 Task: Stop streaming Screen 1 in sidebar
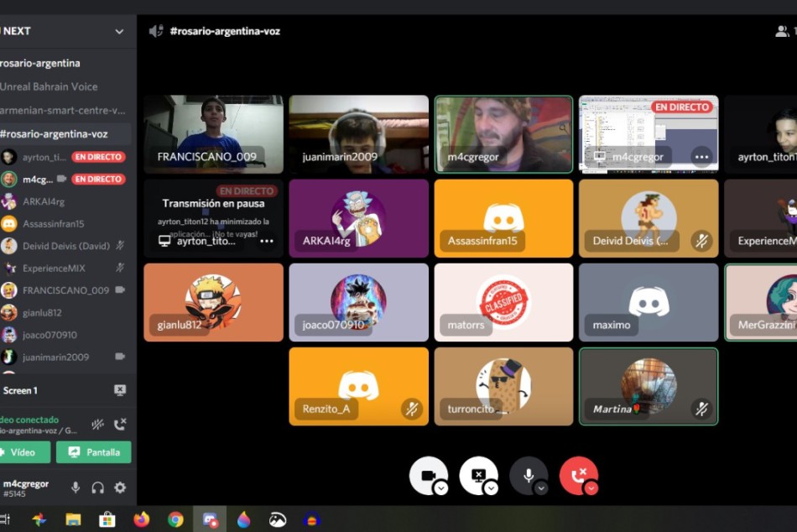click(120, 390)
